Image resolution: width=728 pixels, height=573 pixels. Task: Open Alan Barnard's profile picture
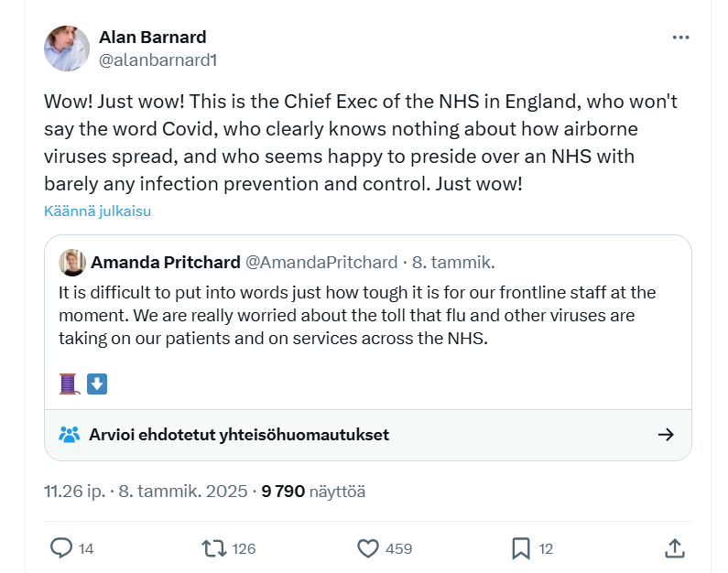tap(67, 49)
